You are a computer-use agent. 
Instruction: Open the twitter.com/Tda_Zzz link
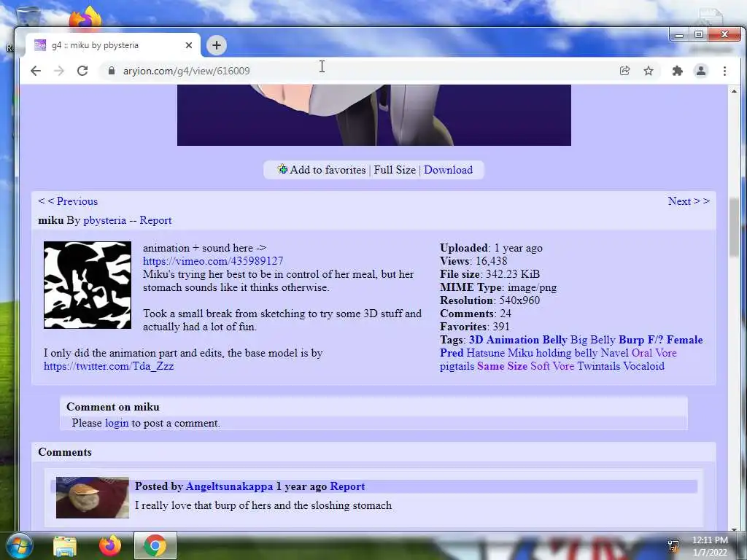(x=109, y=366)
